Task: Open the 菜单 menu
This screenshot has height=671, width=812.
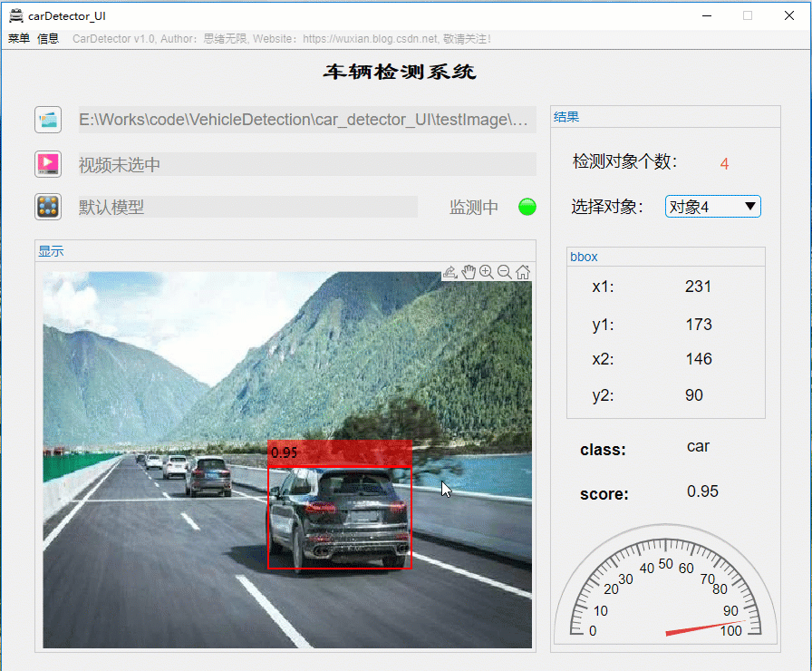Action: coord(19,38)
